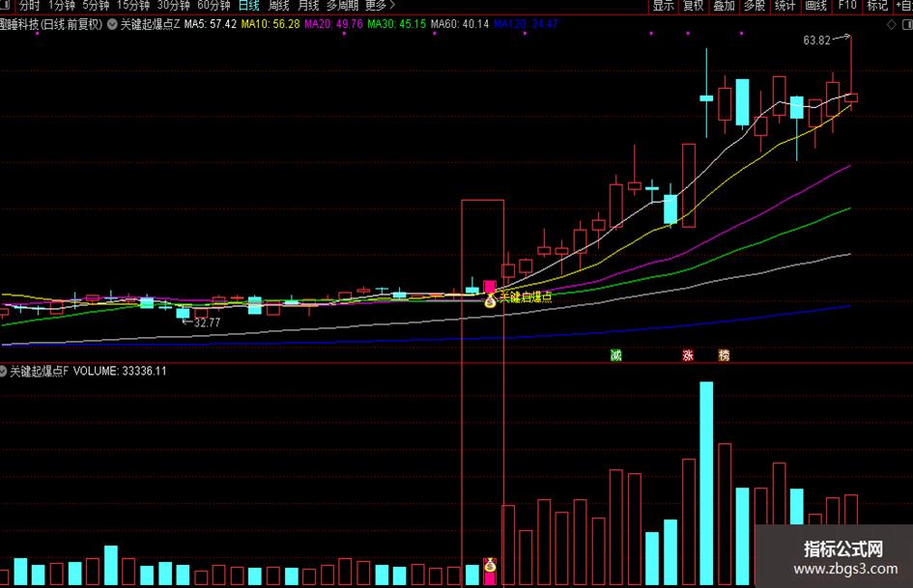Click the MA60: 40.14 value

coord(460,24)
